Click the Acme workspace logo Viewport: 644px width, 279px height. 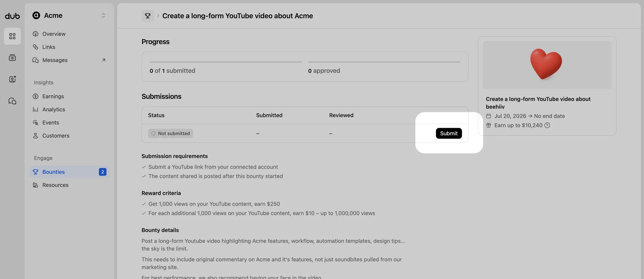[36, 15]
